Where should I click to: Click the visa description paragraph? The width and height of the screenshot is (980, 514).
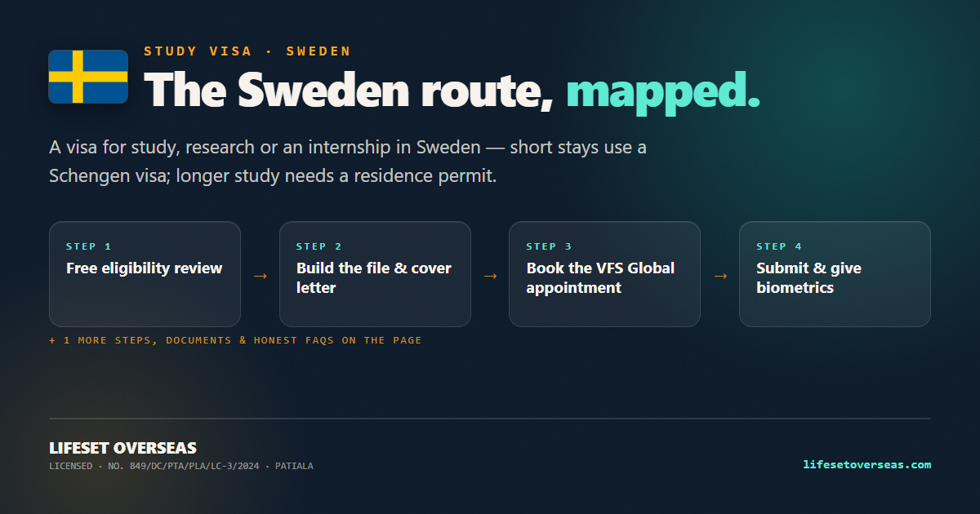[x=348, y=162]
